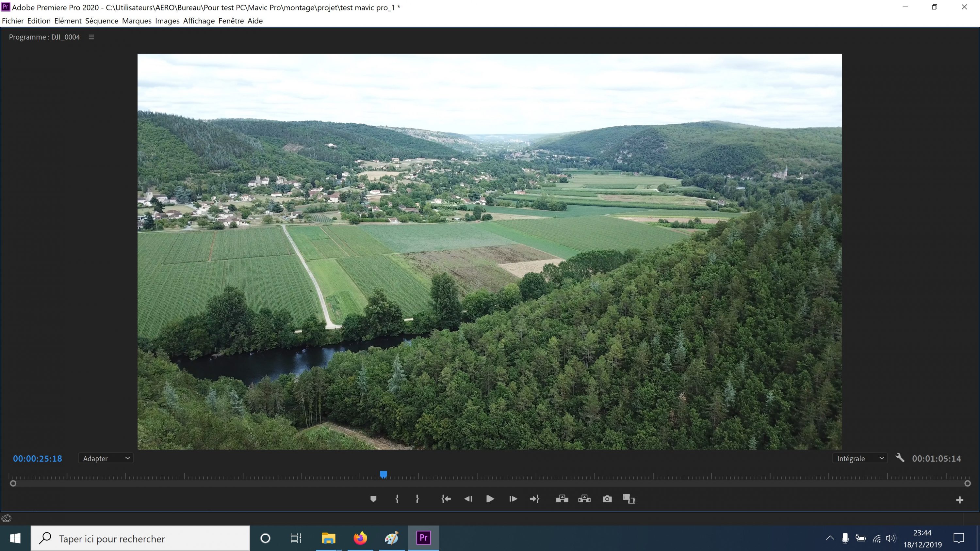Expand the Intégrale playback resolution dropdown
The image size is (980, 551).
860,459
